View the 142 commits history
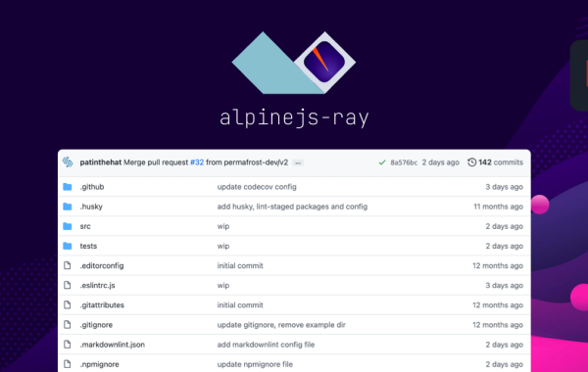Viewport: 588px width, 372px height. click(500, 163)
